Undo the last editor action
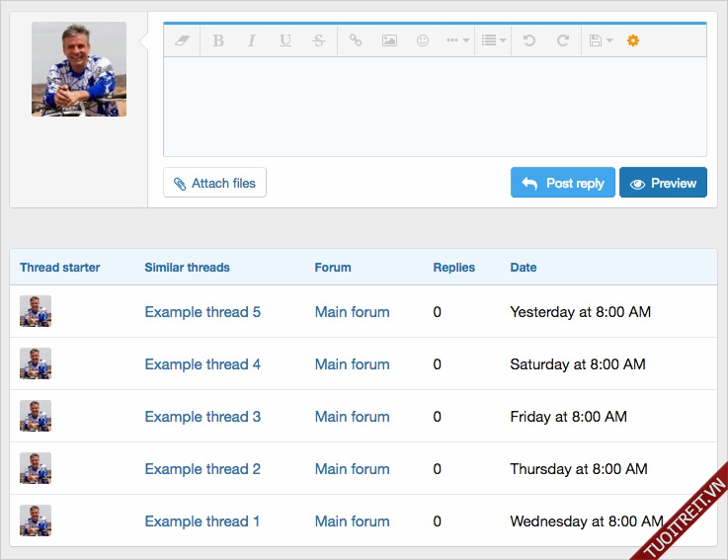Screen dimensions: 728x560 click(x=529, y=40)
